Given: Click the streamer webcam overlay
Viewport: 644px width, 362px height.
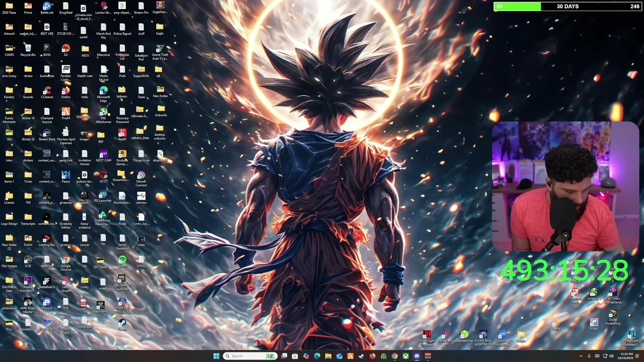Looking at the screenshot, I should click(x=566, y=186).
